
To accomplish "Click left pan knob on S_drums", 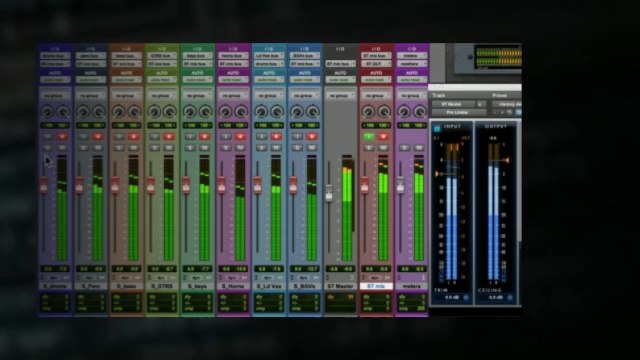I will click(47, 111).
